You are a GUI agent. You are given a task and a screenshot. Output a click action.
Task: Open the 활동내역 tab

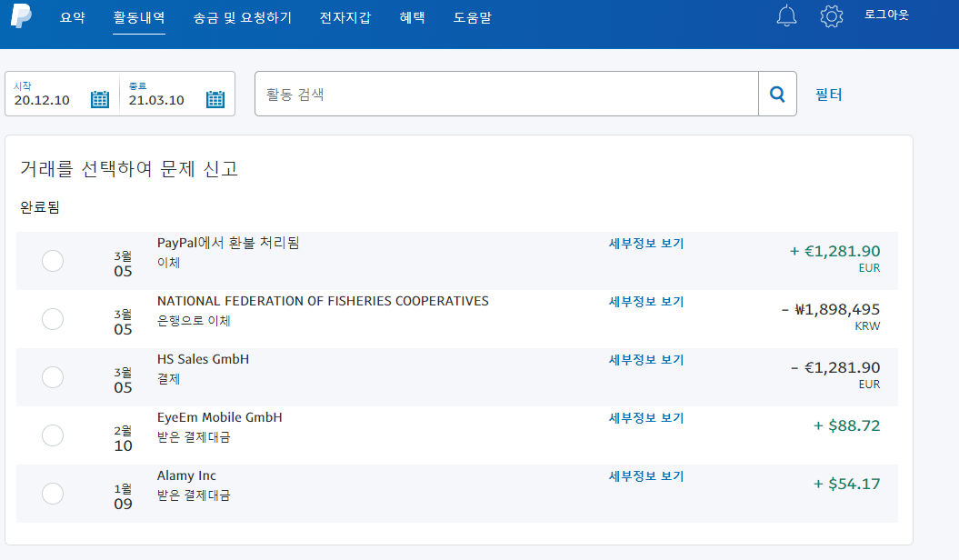pos(139,18)
